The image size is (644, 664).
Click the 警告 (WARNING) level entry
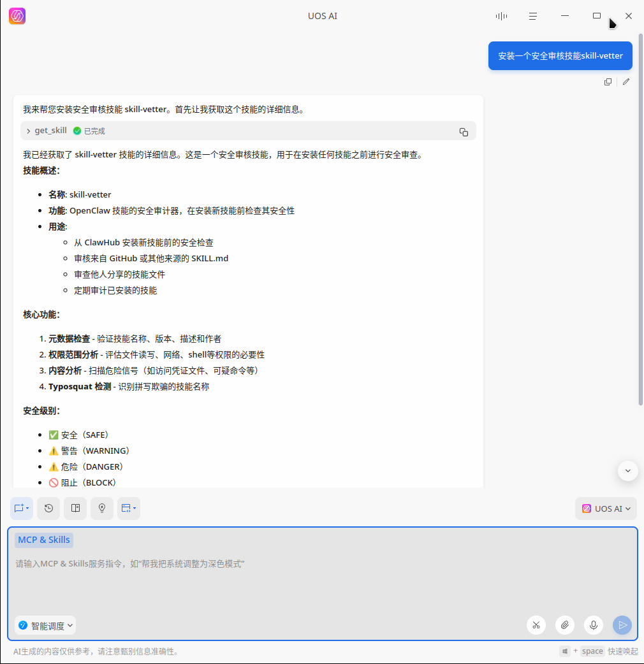click(x=89, y=451)
